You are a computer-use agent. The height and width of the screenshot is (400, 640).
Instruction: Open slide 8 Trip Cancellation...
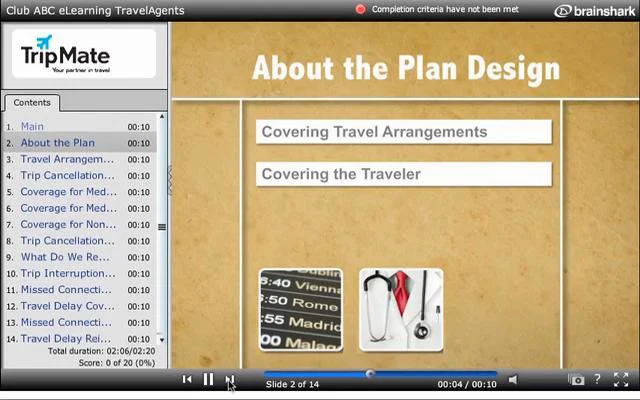coord(68,241)
